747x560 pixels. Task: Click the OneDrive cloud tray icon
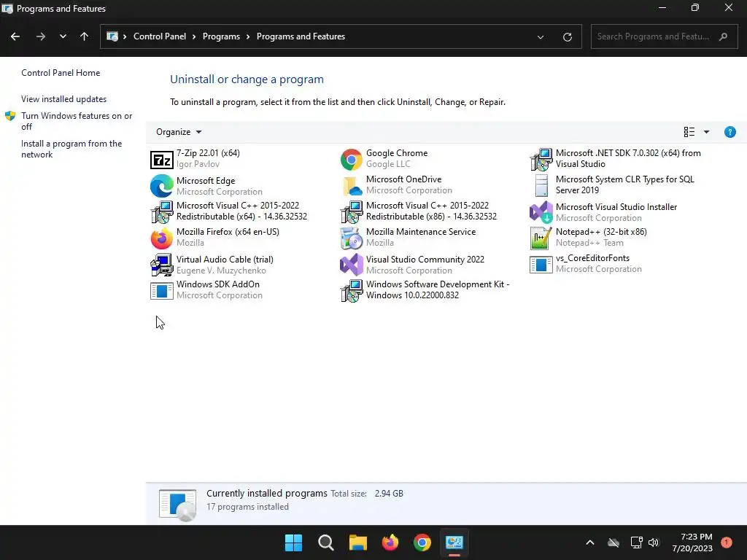[x=614, y=542]
